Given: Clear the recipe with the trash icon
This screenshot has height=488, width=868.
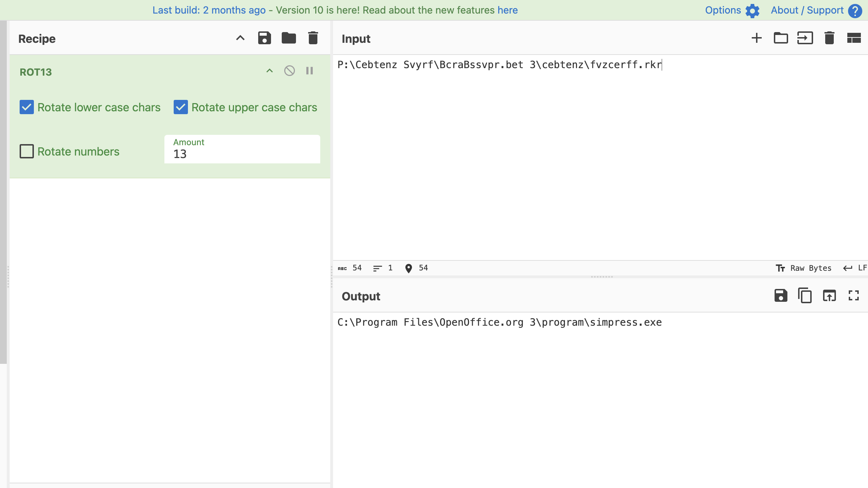Looking at the screenshot, I should [313, 38].
